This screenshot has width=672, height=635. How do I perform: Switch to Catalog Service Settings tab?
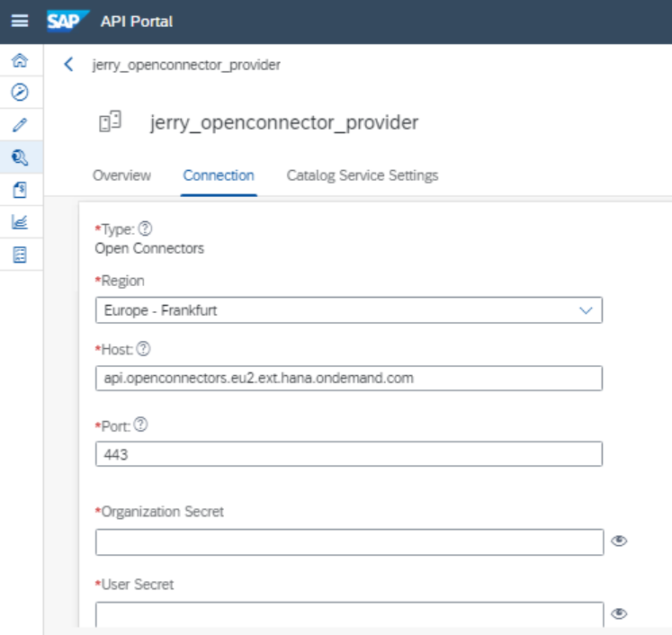[363, 175]
